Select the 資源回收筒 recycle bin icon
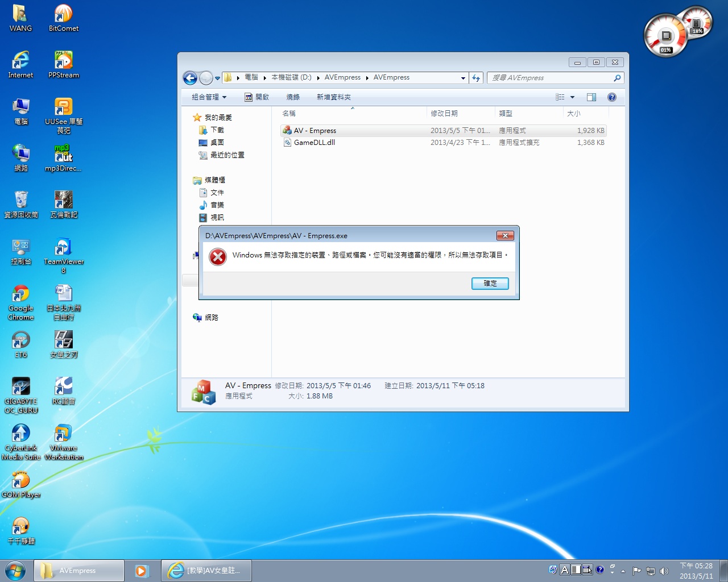This screenshot has width=728, height=582. click(x=20, y=205)
